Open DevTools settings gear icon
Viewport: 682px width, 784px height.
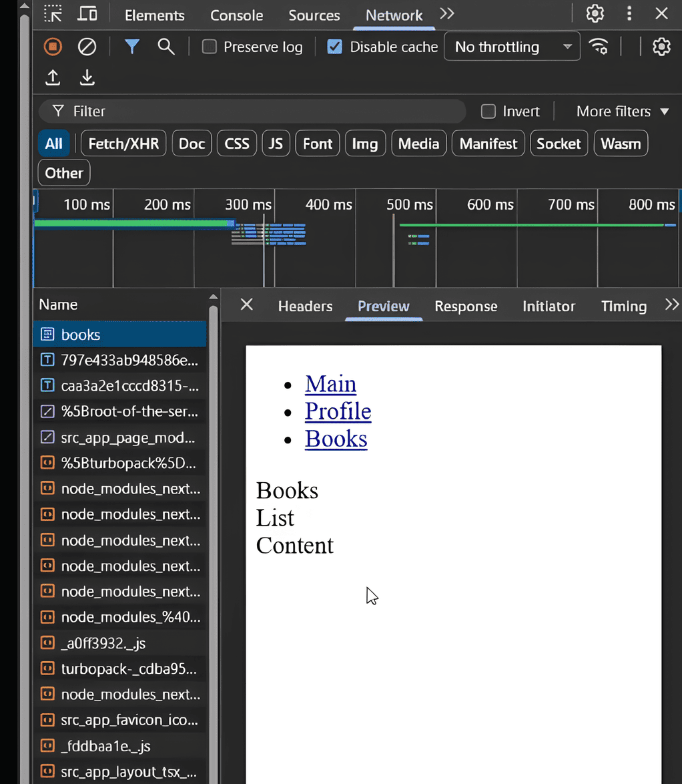(595, 14)
